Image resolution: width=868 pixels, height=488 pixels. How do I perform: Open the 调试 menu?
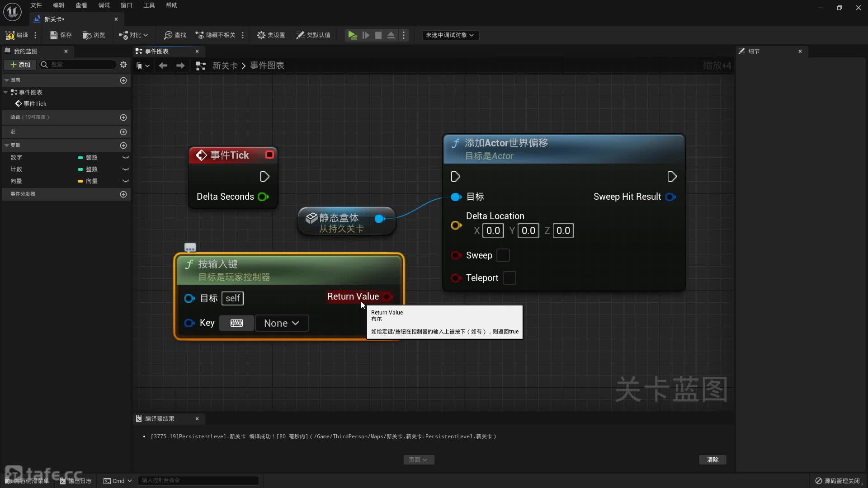[104, 5]
